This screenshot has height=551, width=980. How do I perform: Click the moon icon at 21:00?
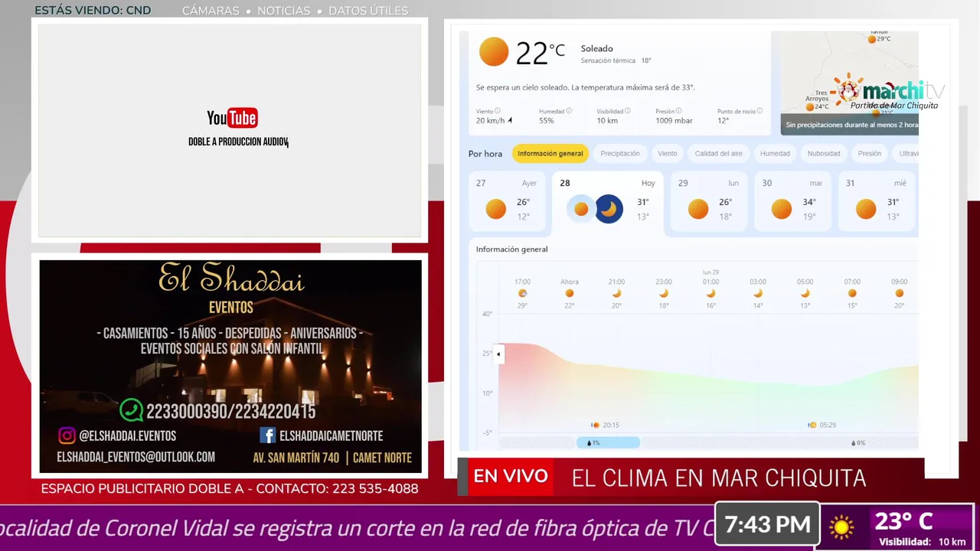point(616,293)
